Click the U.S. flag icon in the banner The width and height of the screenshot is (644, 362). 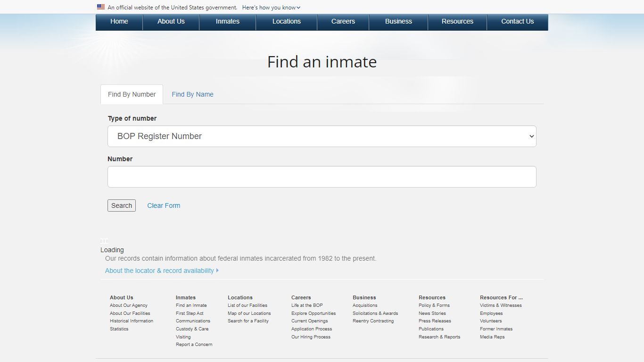click(x=100, y=7)
